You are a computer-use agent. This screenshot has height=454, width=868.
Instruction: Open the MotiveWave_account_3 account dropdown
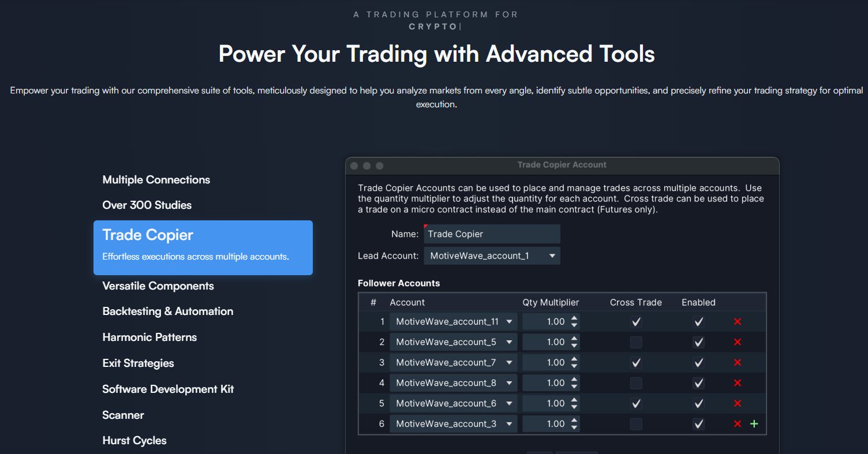click(x=453, y=424)
